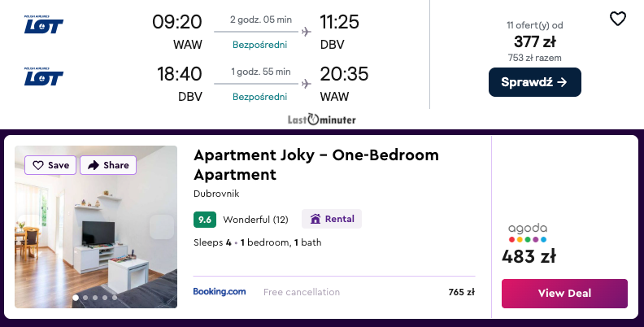Click the LOT airline logo on the return flight
This screenshot has height=327, width=644.
click(x=43, y=77)
